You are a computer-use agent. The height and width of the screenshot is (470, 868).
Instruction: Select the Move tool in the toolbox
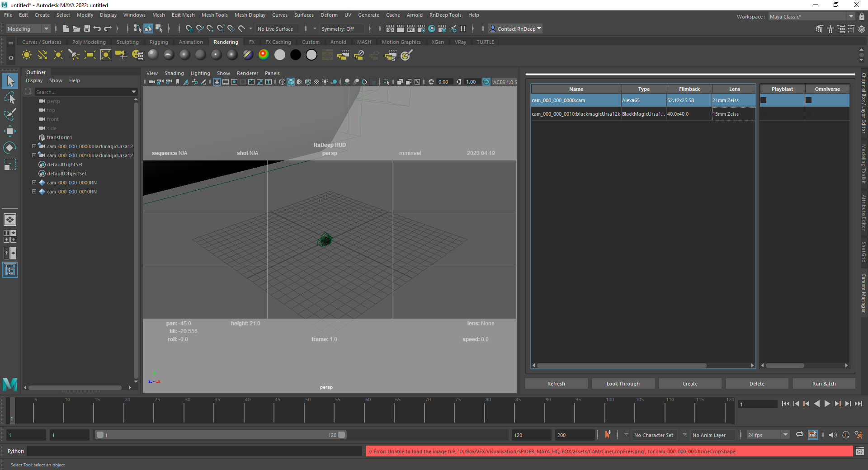tap(9, 131)
